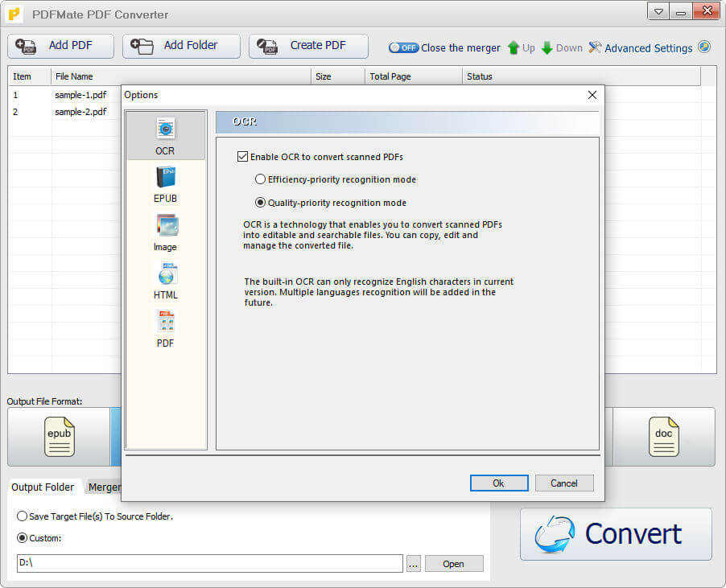Click the browse ellipsis button for output path
Viewport: 726px width, 588px height.
pyautogui.click(x=414, y=564)
